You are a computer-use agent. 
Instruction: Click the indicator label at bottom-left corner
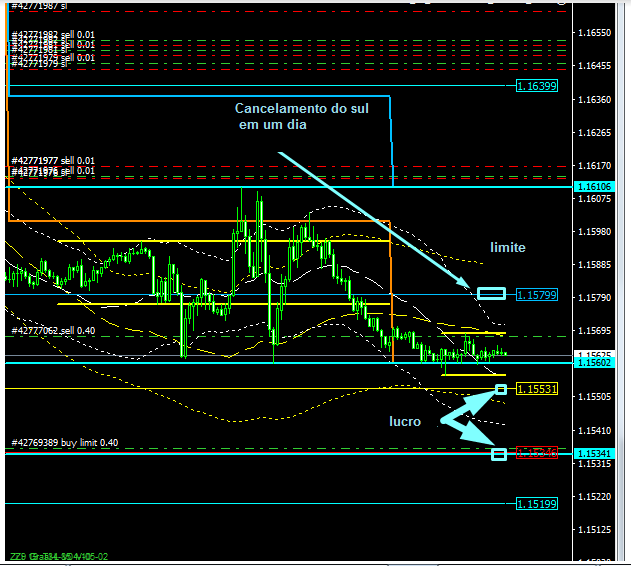pyautogui.click(x=59, y=556)
